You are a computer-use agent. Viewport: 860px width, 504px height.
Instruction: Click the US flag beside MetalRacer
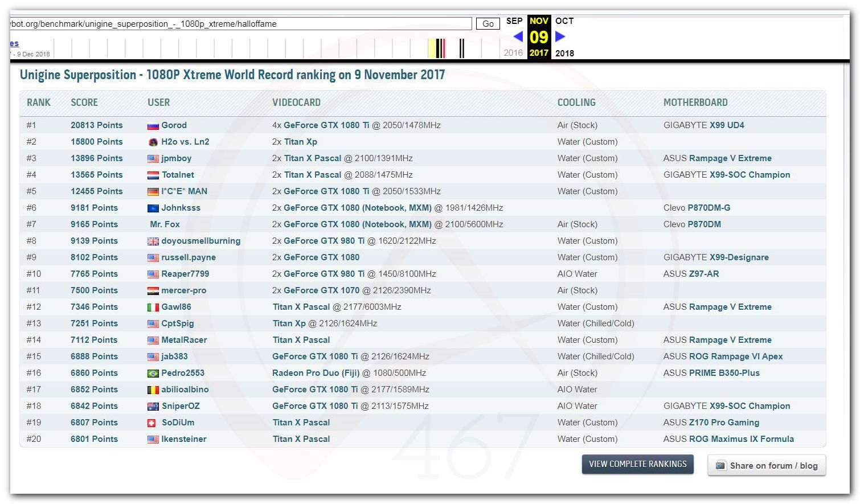click(153, 341)
